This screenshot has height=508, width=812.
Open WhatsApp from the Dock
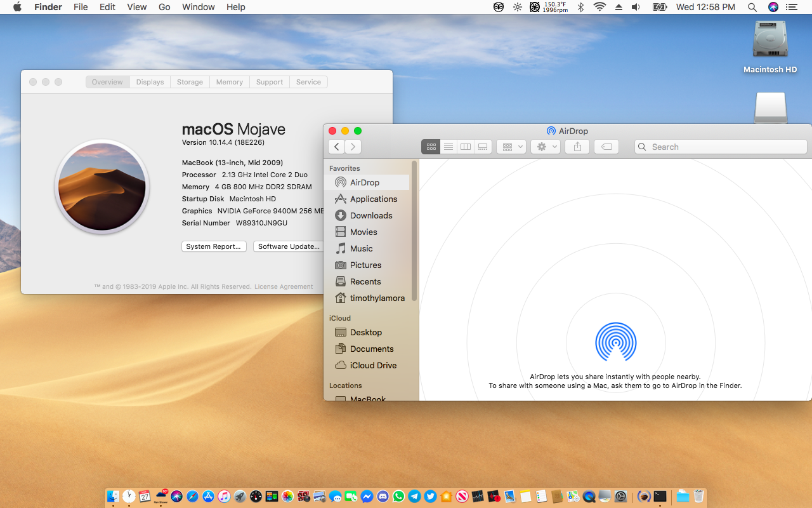coord(398,497)
